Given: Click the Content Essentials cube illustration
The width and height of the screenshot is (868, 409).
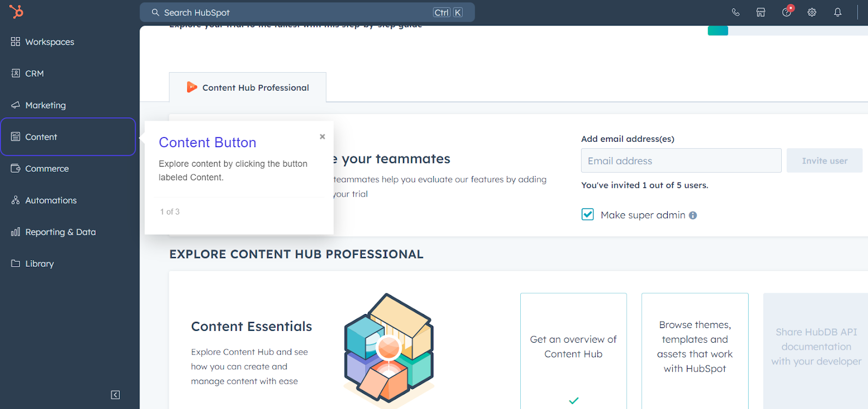Looking at the screenshot, I should [389, 350].
